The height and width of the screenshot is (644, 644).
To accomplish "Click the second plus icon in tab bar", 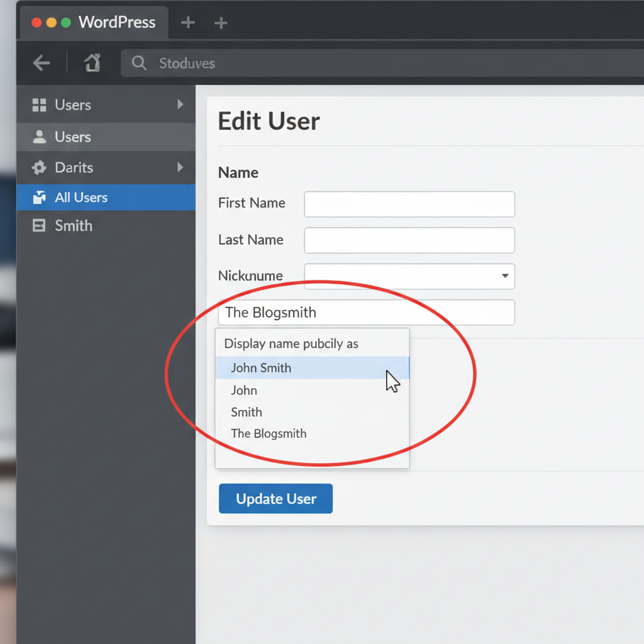I will 221,23.
